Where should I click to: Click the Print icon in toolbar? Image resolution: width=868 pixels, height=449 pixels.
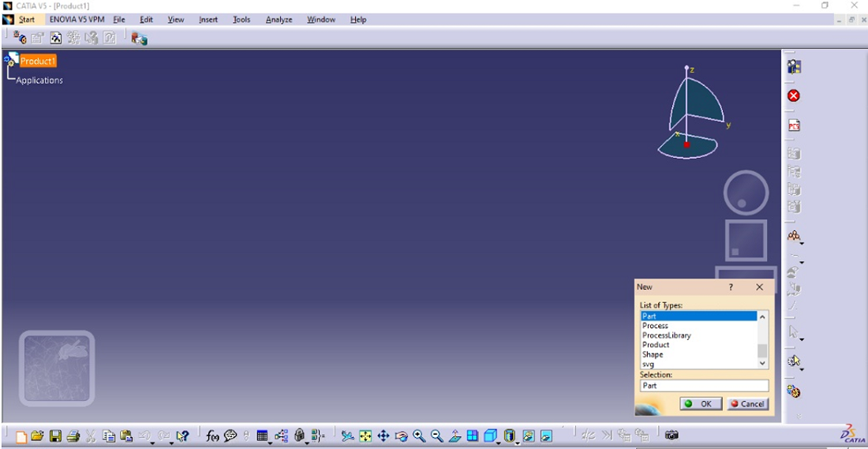73,436
